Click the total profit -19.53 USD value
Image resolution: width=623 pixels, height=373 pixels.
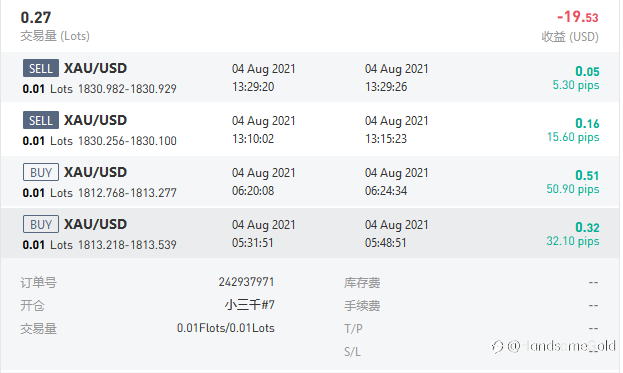click(577, 17)
